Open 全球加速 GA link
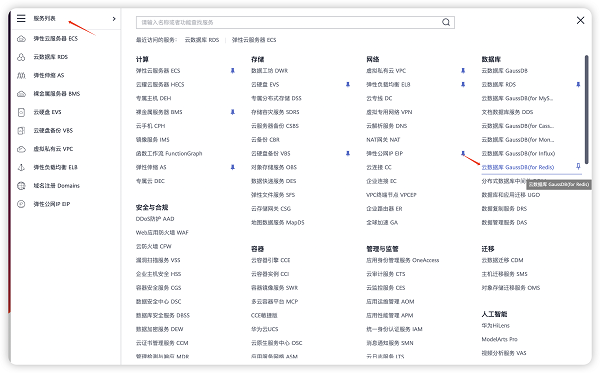Viewport: 600px width, 373px height. tap(382, 222)
